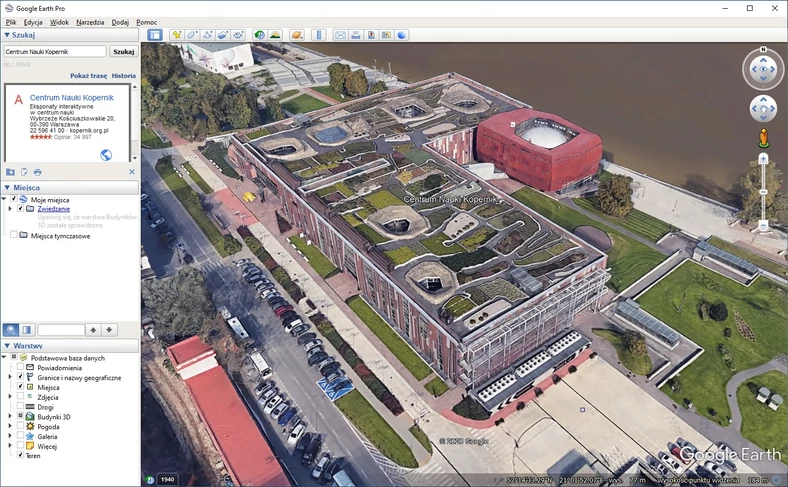
Task: Expand the Budynki 3D layer tree
Action: pyautogui.click(x=10, y=417)
